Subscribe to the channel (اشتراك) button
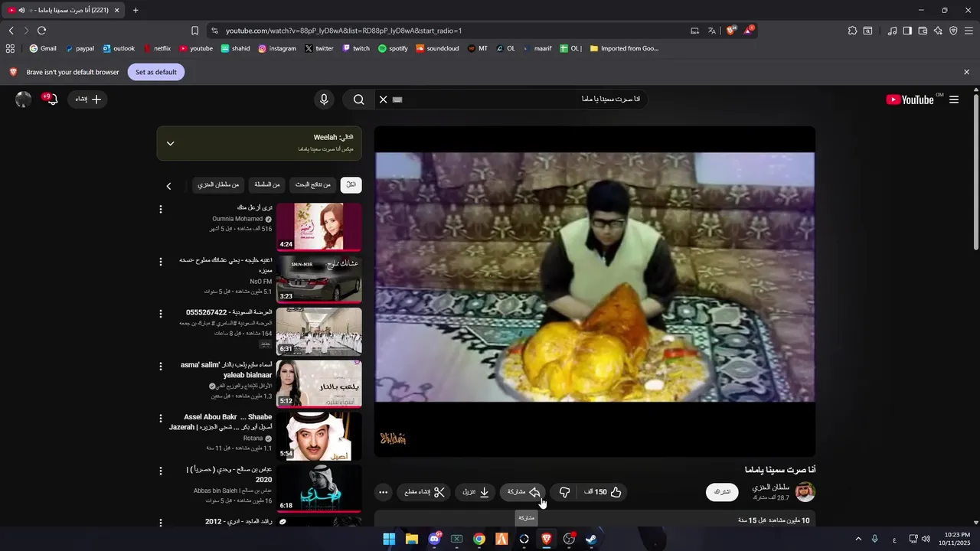The width and height of the screenshot is (980, 551). click(722, 492)
